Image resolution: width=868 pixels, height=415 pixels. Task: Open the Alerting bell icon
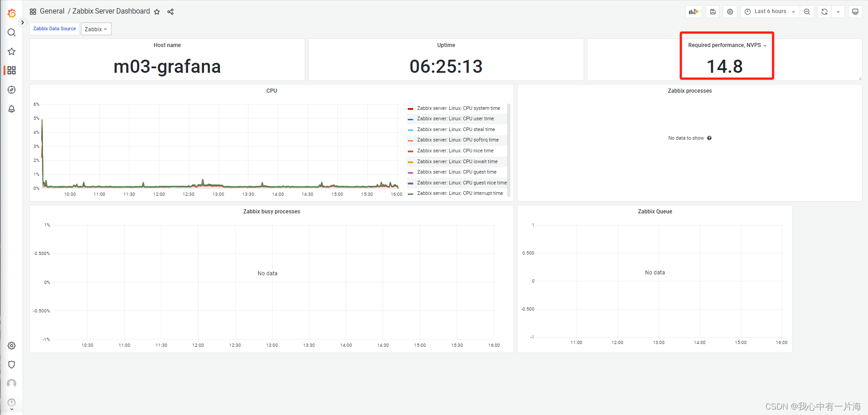(x=12, y=109)
